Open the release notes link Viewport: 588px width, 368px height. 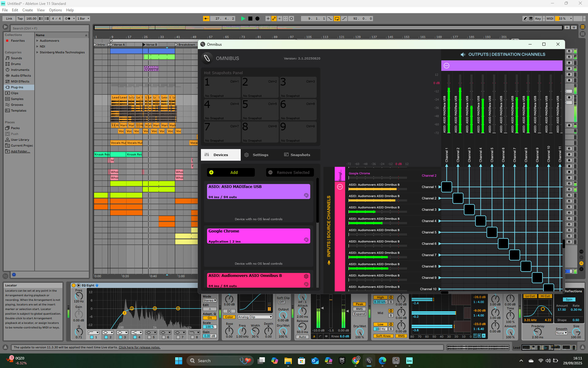tap(139, 347)
